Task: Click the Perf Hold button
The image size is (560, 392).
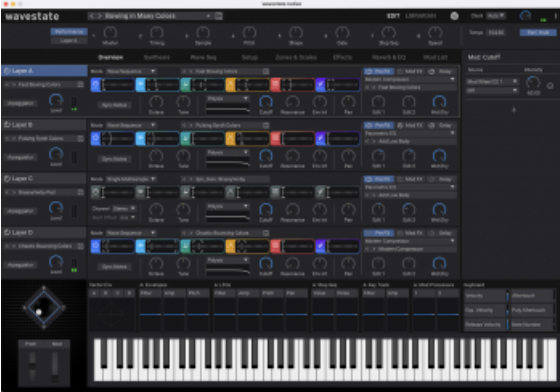Action: 538,32
